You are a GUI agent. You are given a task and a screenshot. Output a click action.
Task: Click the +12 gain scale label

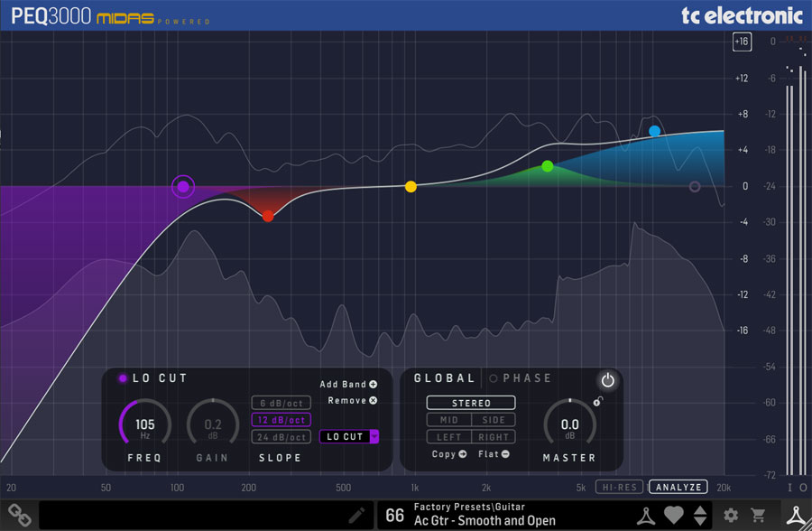(742, 79)
